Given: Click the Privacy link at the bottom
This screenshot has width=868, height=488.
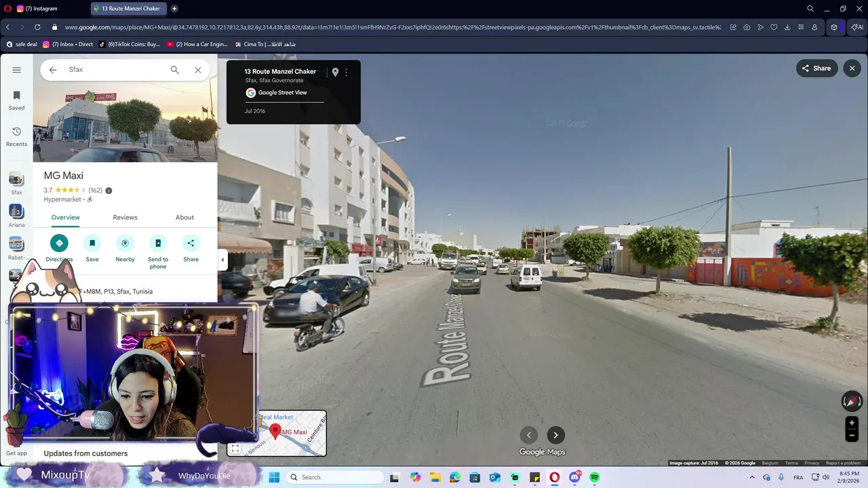Looking at the screenshot, I should 812,463.
